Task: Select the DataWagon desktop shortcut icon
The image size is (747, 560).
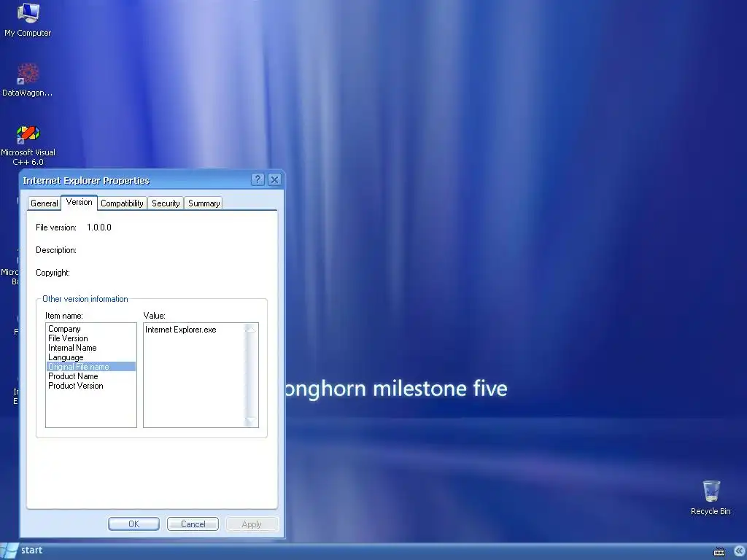Action: pyautogui.click(x=28, y=80)
